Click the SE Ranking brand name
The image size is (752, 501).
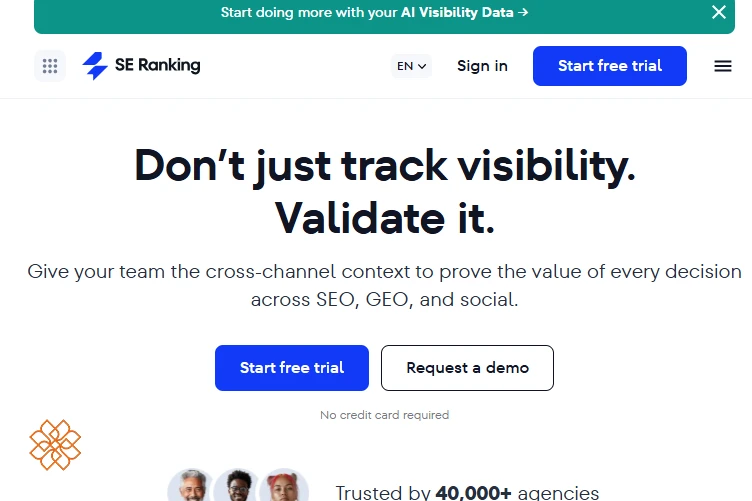pos(158,65)
